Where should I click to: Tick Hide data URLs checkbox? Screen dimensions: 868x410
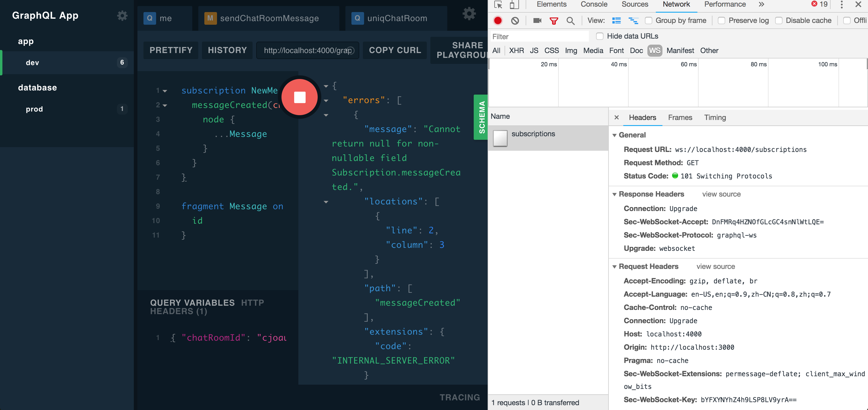pyautogui.click(x=599, y=36)
